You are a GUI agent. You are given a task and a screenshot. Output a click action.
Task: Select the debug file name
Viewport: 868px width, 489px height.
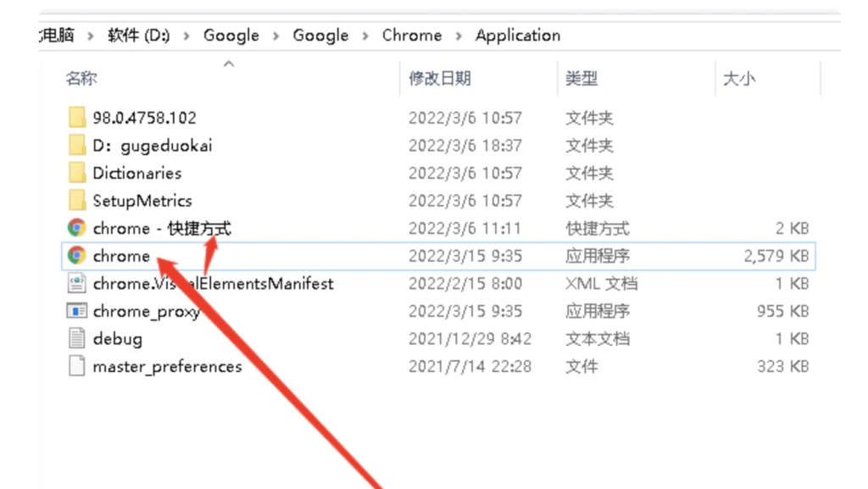click(x=117, y=339)
